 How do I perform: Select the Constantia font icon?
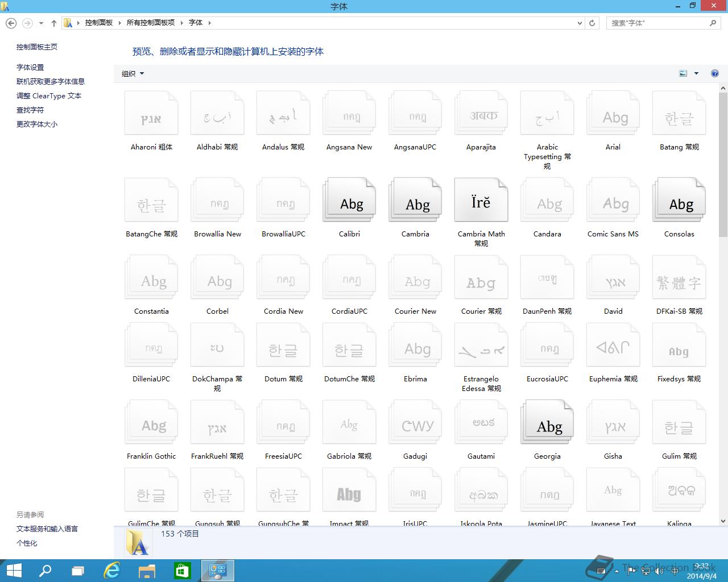[x=151, y=277]
